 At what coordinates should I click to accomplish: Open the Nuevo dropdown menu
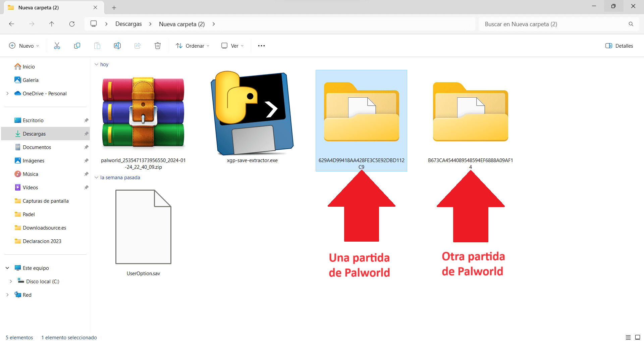(24, 46)
